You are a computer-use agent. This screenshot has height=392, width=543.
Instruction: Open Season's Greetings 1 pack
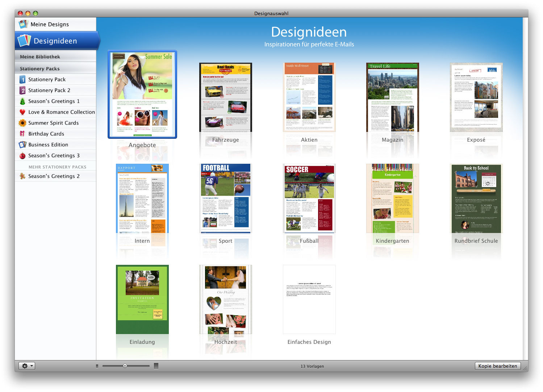55,101
